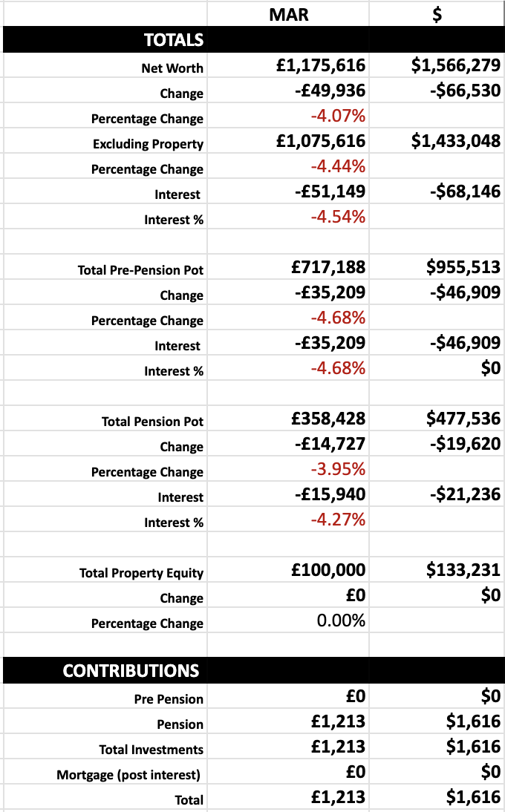Select the $ column header cell

click(x=438, y=14)
